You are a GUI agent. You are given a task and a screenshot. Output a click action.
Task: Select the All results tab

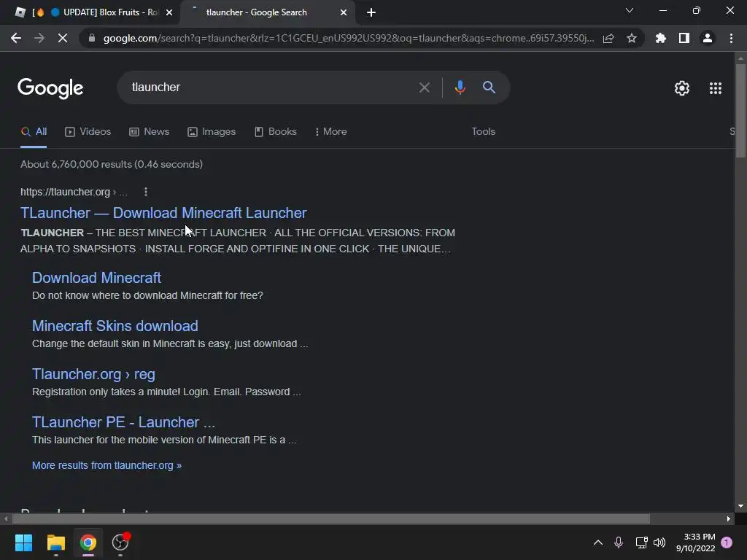34,132
